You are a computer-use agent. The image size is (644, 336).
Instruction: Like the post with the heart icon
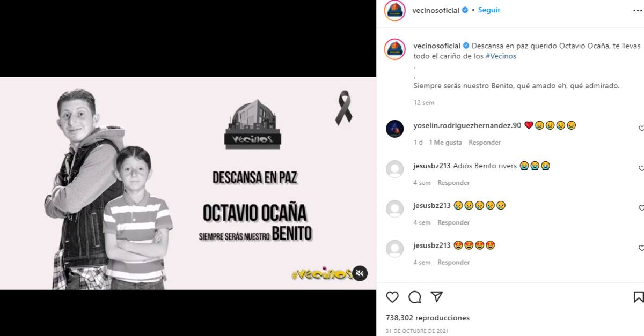[x=392, y=297]
